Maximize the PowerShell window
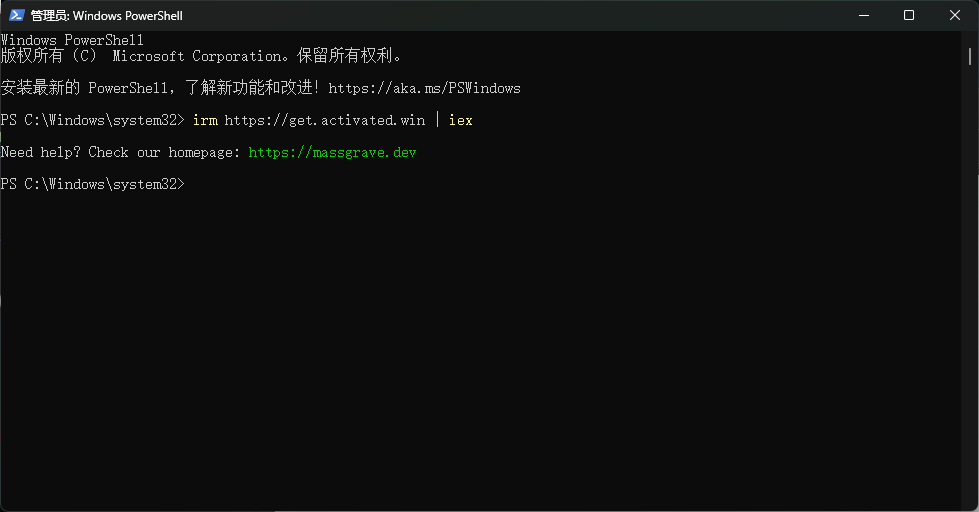This screenshot has width=979, height=512. point(909,16)
